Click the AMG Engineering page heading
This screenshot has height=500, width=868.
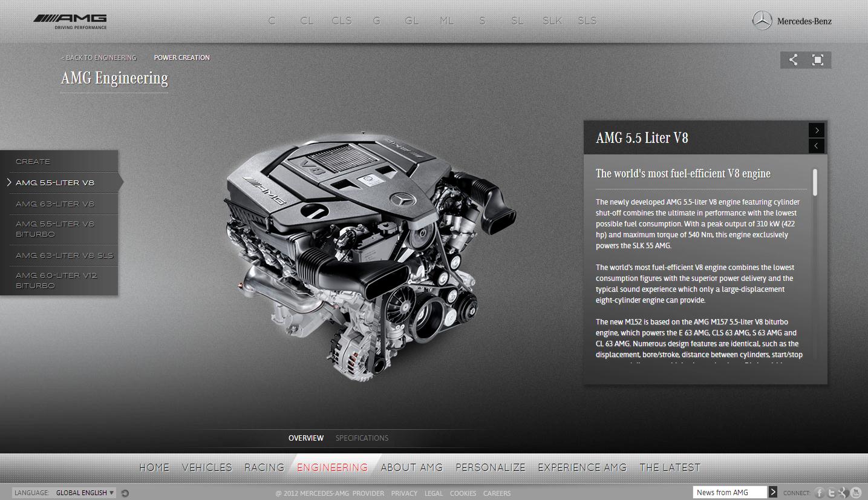(x=114, y=78)
